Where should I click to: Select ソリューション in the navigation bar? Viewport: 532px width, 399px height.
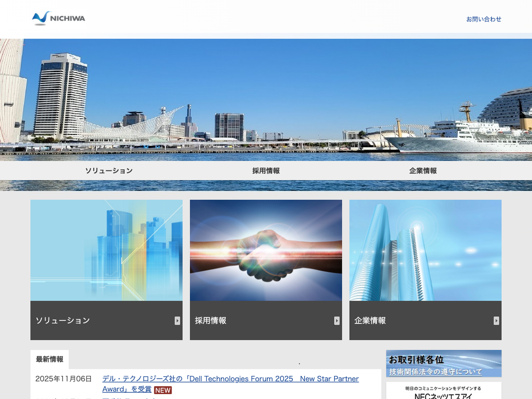[x=109, y=171]
